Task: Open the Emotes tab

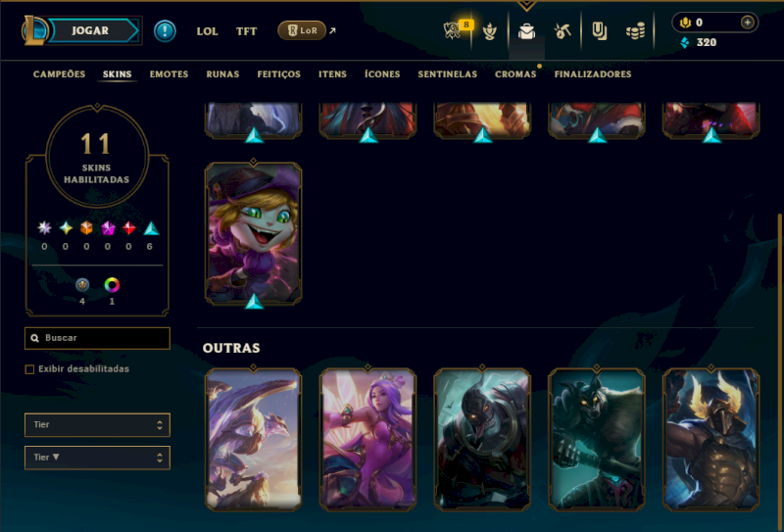Action: (x=169, y=74)
